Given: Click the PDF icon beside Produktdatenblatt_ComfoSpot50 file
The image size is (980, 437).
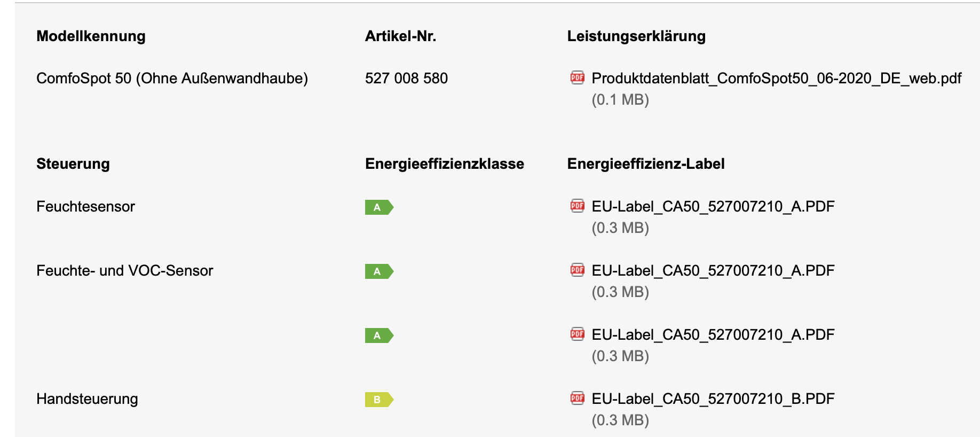Looking at the screenshot, I should [x=577, y=78].
